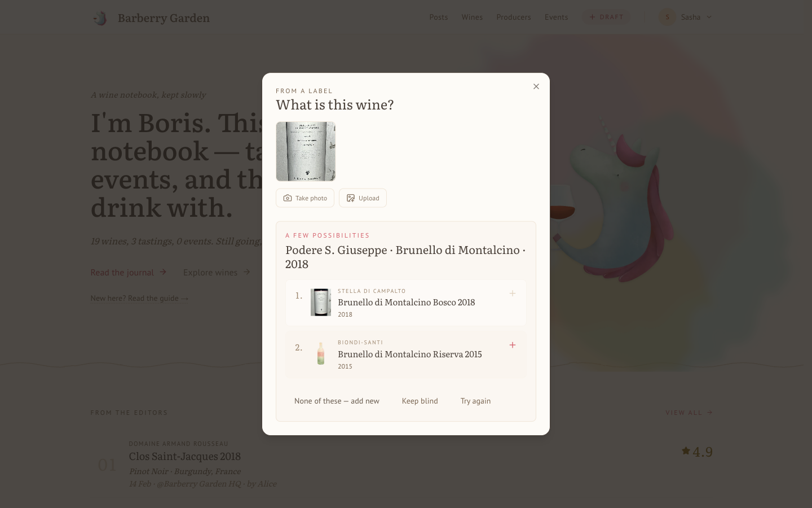Open the Events nav item
The width and height of the screenshot is (812, 508).
556,17
